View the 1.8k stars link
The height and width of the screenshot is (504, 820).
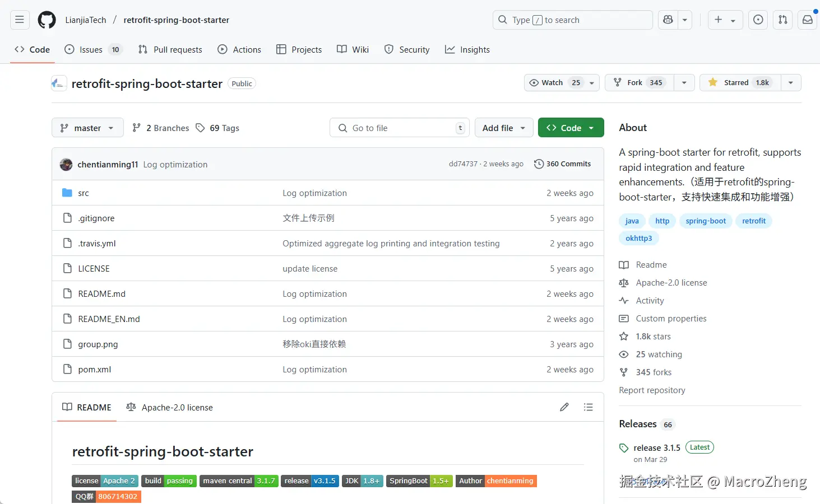[646, 336]
